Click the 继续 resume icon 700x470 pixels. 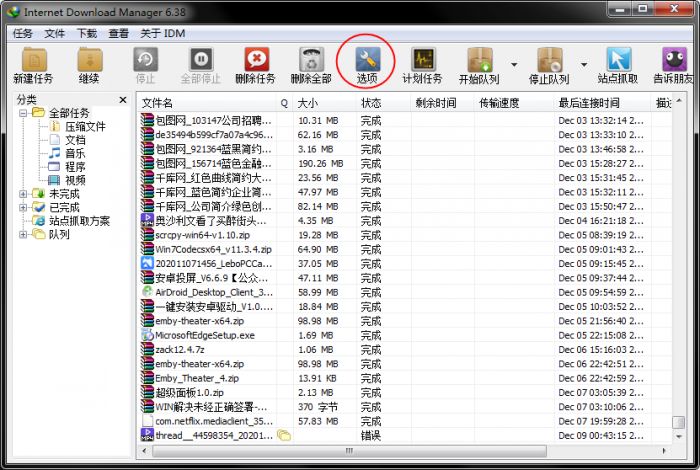click(x=89, y=59)
